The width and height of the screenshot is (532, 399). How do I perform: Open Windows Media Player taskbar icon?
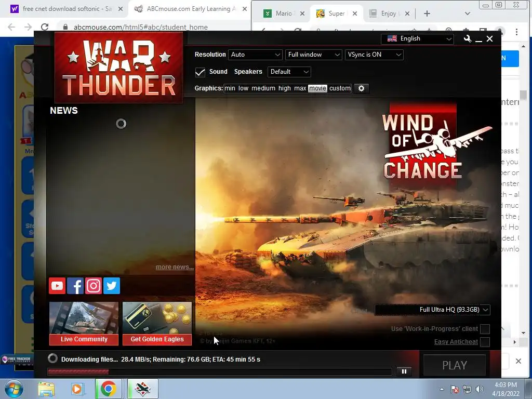pyautogui.click(x=77, y=389)
